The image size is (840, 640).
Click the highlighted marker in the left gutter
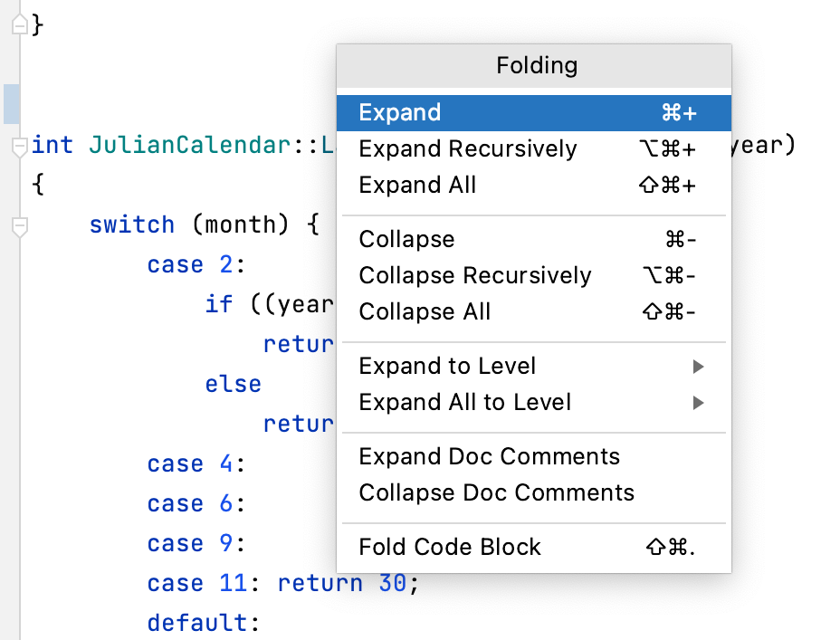10,104
